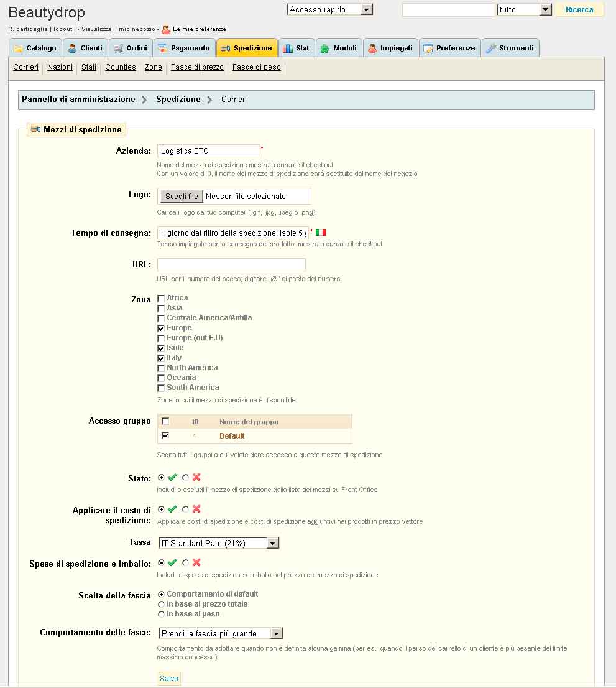Toggle the select-all group checkbox in header
Viewport: 616px width, 688px height.
coord(165,421)
